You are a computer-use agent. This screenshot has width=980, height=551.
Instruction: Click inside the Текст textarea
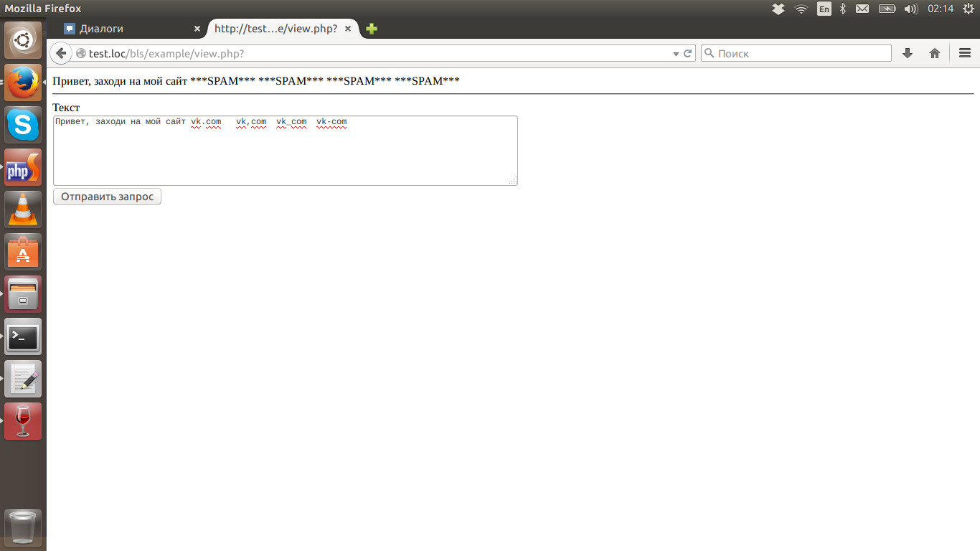(286, 151)
